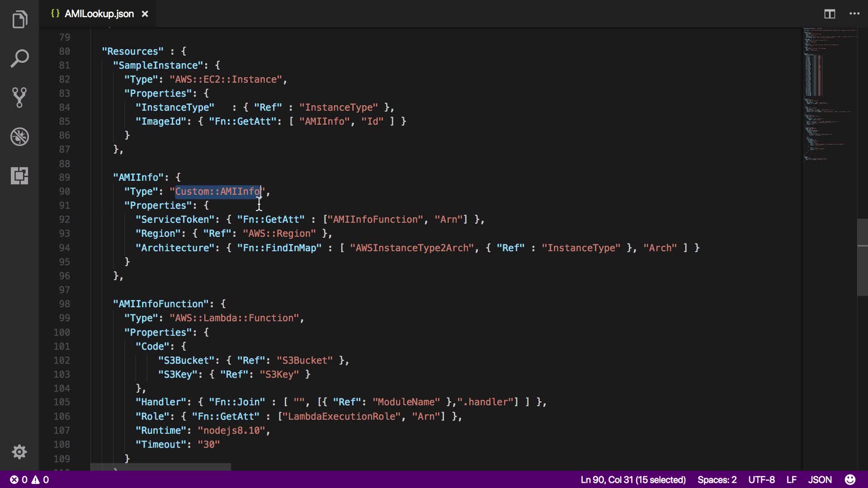This screenshot has height=488, width=868.
Task: Open the JSON language mode selector
Action: [x=820, y=479]
